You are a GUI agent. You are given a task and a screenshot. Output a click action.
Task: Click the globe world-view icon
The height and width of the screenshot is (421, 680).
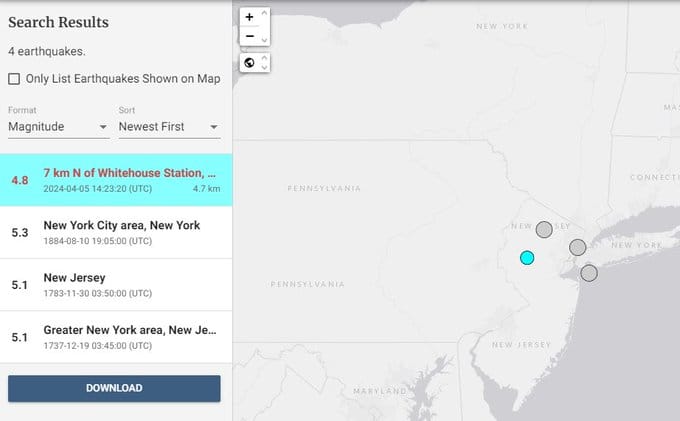point(249,63)
